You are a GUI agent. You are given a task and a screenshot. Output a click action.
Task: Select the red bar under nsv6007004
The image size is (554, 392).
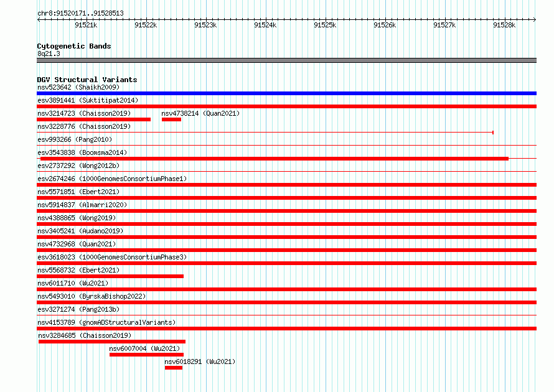click(x=147, y=355)
